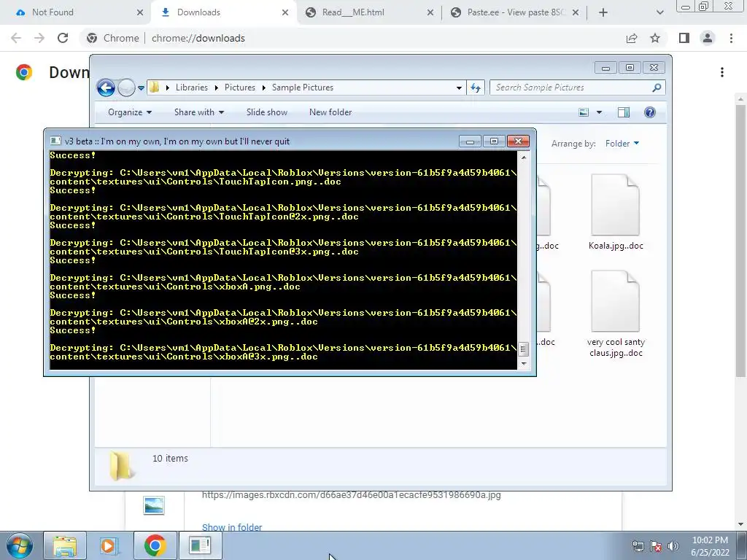Click Explorer forward navigation button
747x560 pixels.
(126, 87)
